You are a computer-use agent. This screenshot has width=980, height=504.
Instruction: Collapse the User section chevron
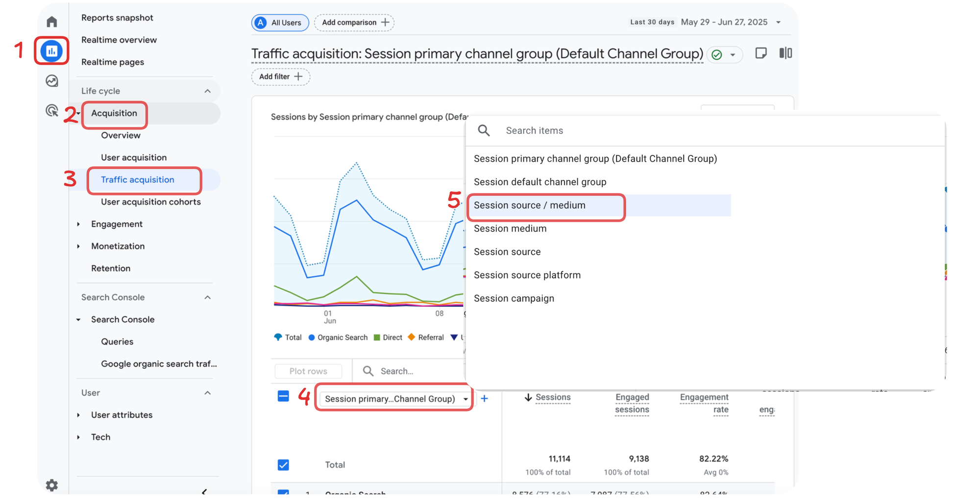[207, 393]
